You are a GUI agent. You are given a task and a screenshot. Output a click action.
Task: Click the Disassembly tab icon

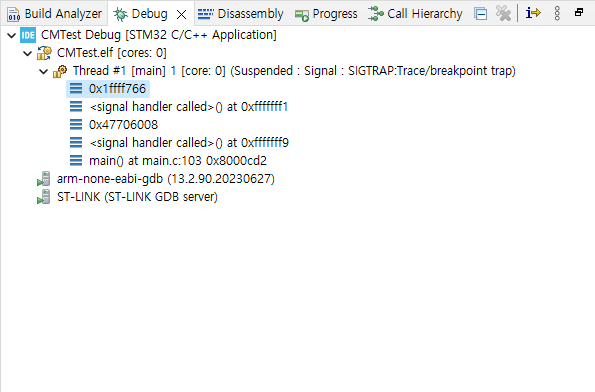pyautogui.click(x=206, y=14)
